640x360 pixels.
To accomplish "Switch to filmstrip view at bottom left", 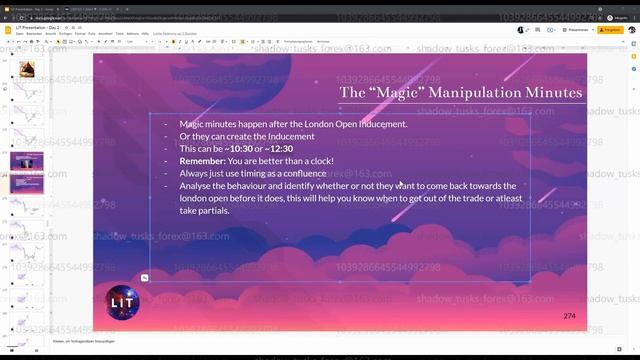I will pos(12,350).
